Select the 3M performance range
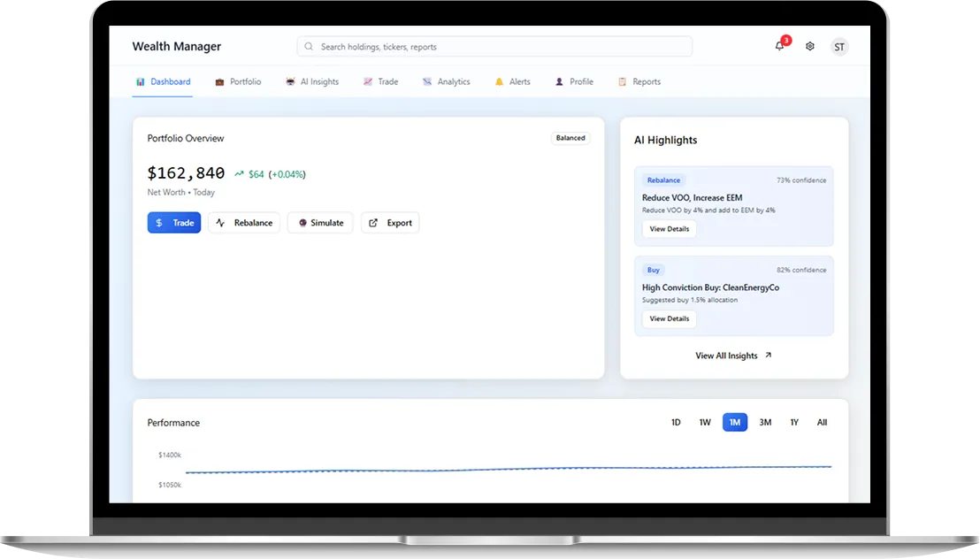This screenshot has height=559, width=980. [765, 423]
